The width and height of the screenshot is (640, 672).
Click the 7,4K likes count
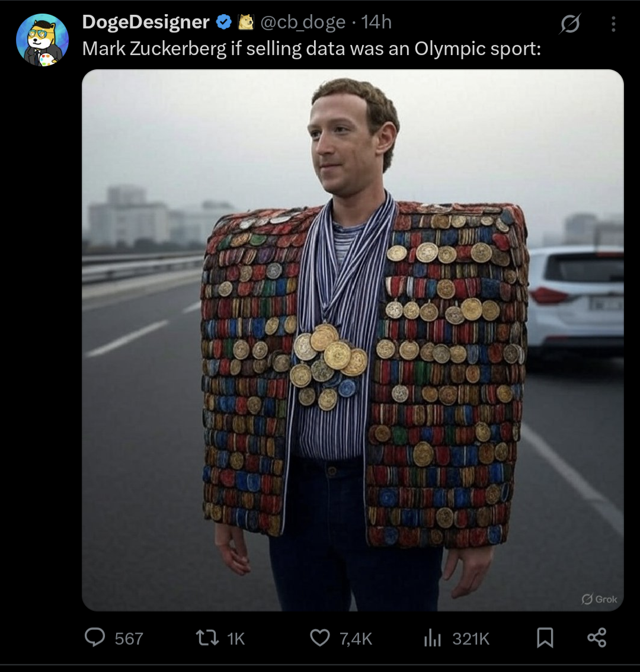click(356, 639)
